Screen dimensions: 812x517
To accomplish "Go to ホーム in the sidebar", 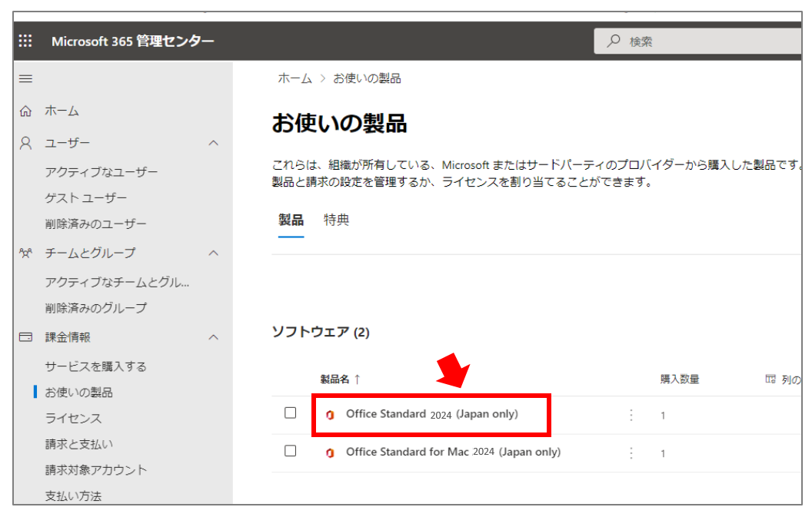I will (x=62, y=111).
